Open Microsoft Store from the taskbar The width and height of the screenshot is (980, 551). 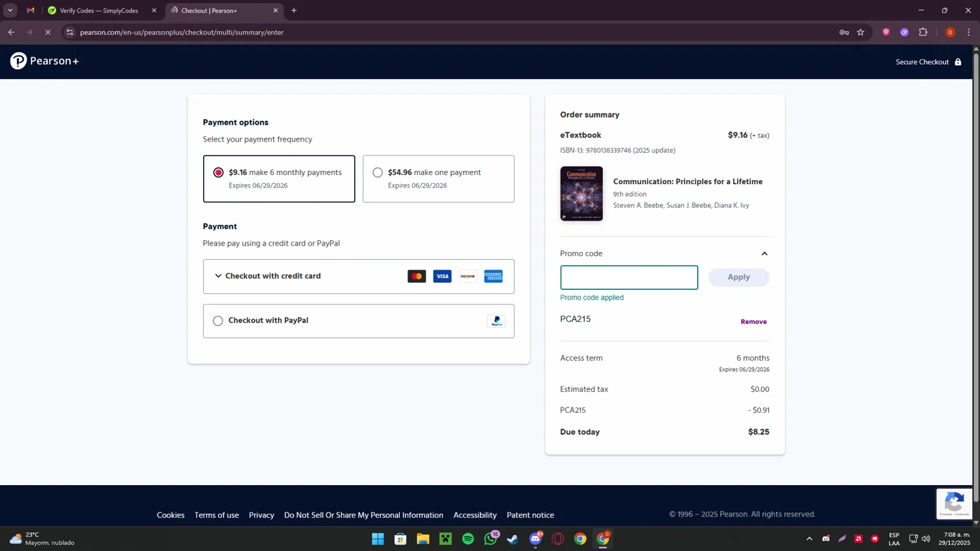(400, 539)
